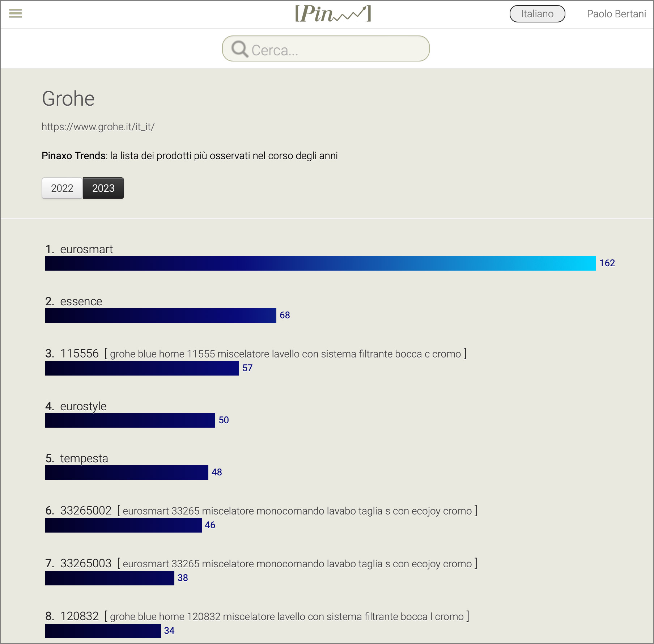Select the 2023 year tab

pyautogui.click(x=103, y=188)
